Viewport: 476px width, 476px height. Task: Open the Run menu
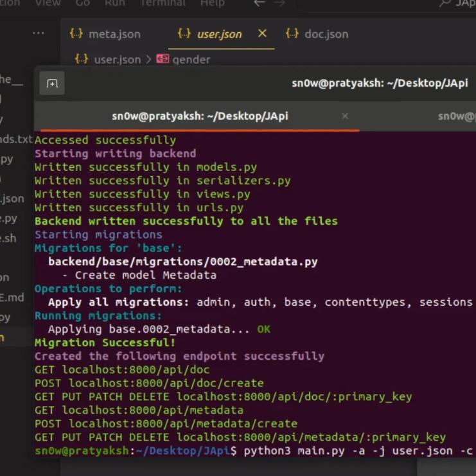click(114, 4)
